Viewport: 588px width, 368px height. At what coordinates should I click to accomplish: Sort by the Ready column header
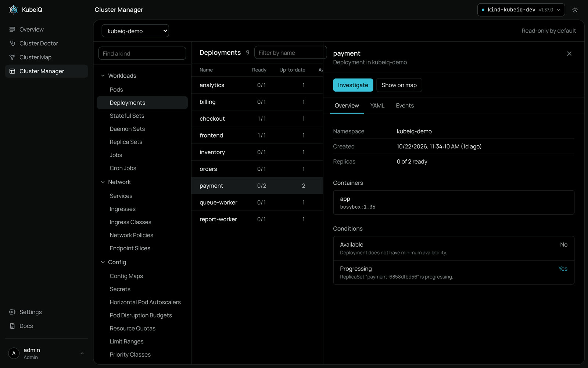pyautogui.click(x=259, y=70)
